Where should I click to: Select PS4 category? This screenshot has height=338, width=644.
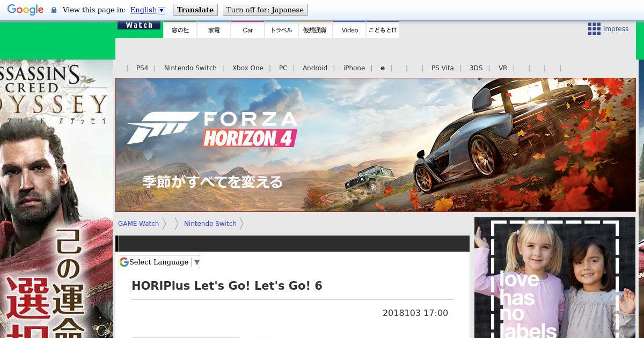pyautogui.click(x=142, y=68)
